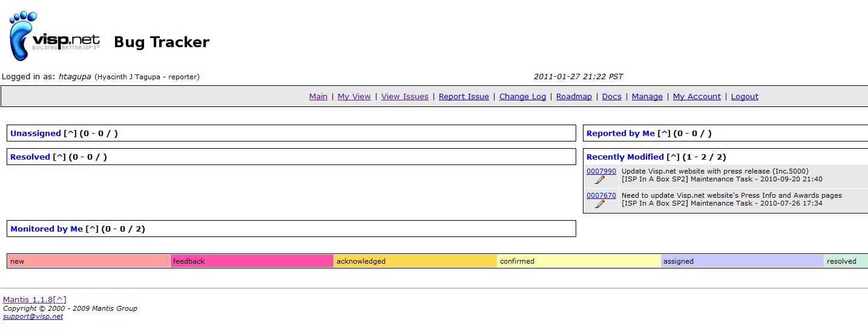
Task: Open the Unassigned issues list
Action: (x=36, y=133)
